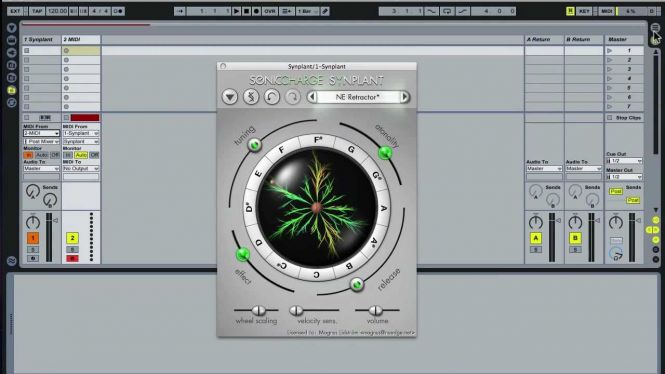
Task: Click the TAP tempo button
Action: click(37, 11)
